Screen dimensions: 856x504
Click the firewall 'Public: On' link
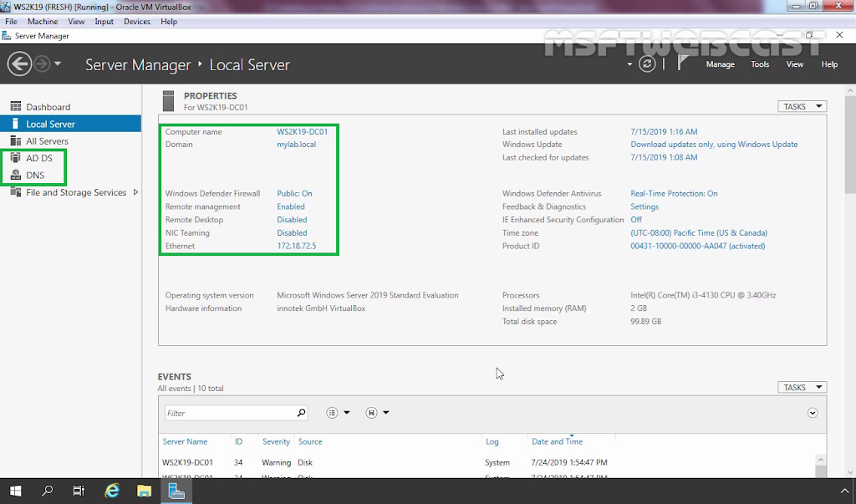pos(294,193)
